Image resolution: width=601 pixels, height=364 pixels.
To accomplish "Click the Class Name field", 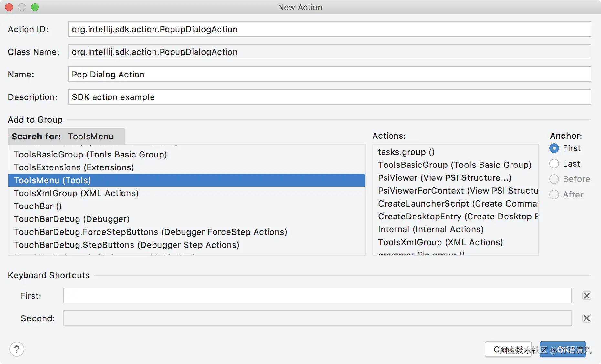I will click(329, 52).
